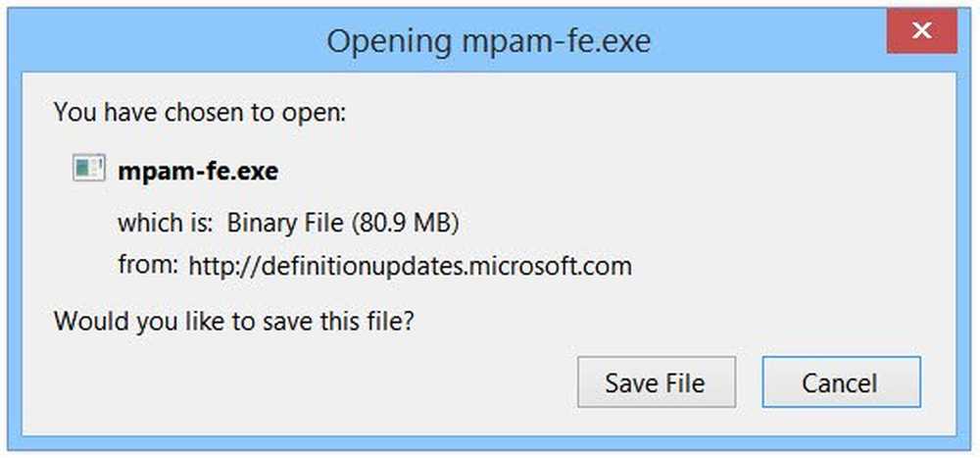The width and height of the screenshot is (980, 458).
Task: Click the empty area right of the source URL
Action: pyautogui.click(x=784, y=265)
